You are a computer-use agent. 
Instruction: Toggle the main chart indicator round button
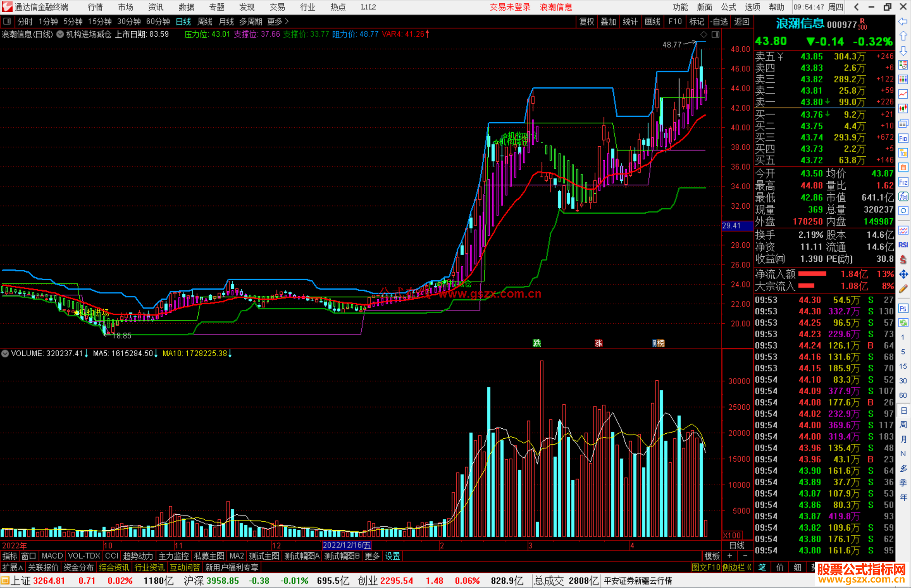(x=60, y=34)
